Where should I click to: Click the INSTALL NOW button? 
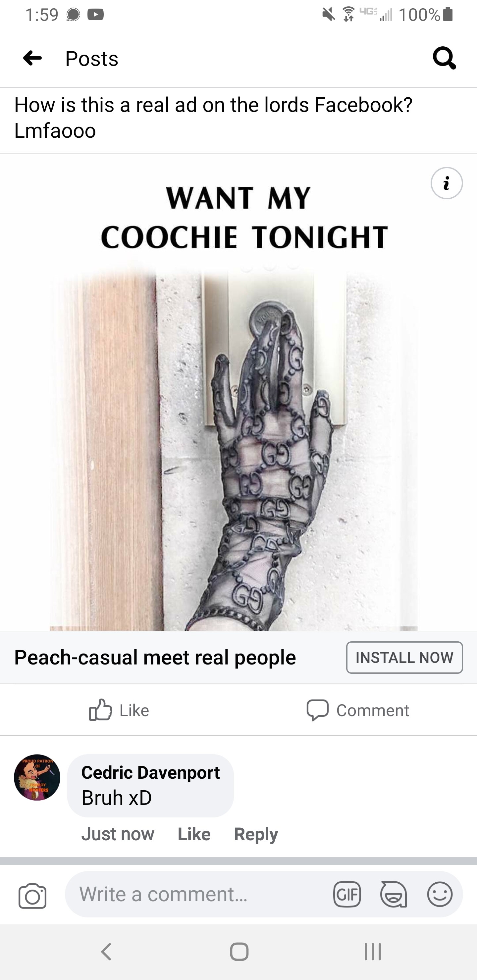pos(404,658)
